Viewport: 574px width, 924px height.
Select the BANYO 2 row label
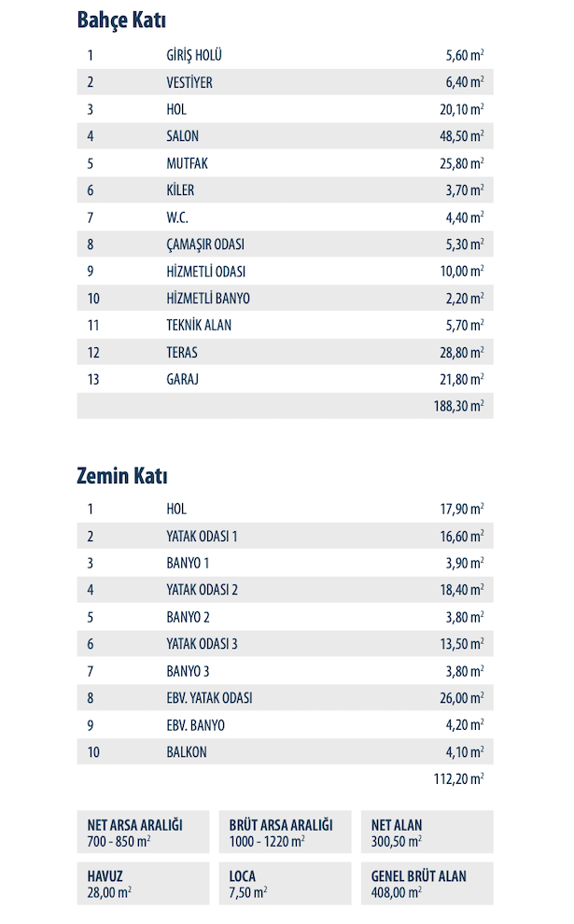[x=188, y=617]
